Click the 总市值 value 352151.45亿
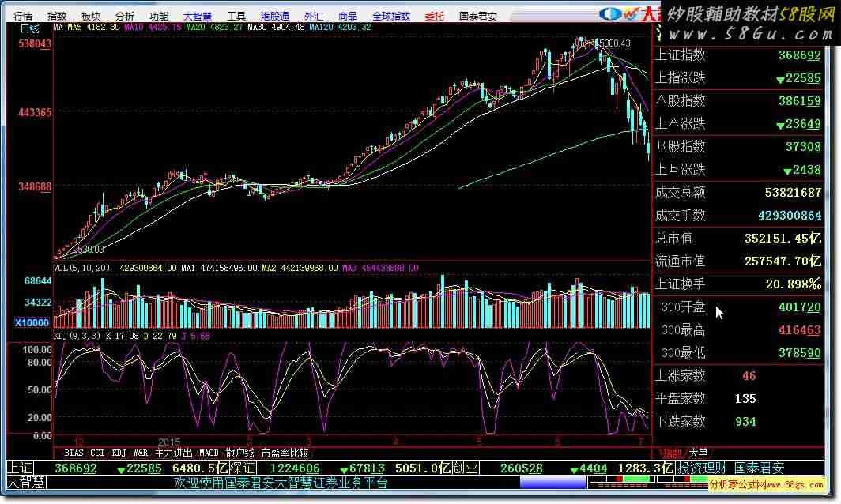Viewport: 841px width, 504px height. pyautogui.click(x=783, y=238)
